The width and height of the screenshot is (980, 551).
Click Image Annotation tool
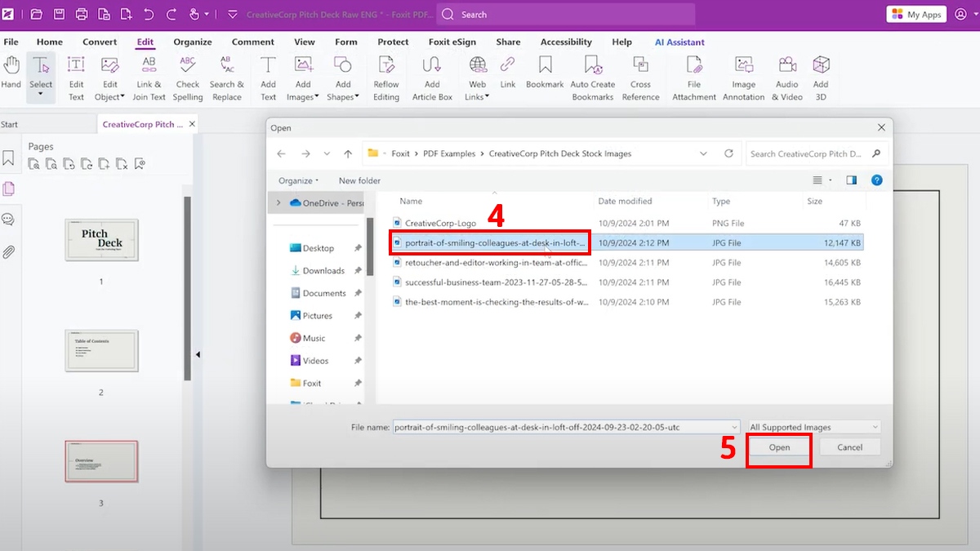click(743, 79)
